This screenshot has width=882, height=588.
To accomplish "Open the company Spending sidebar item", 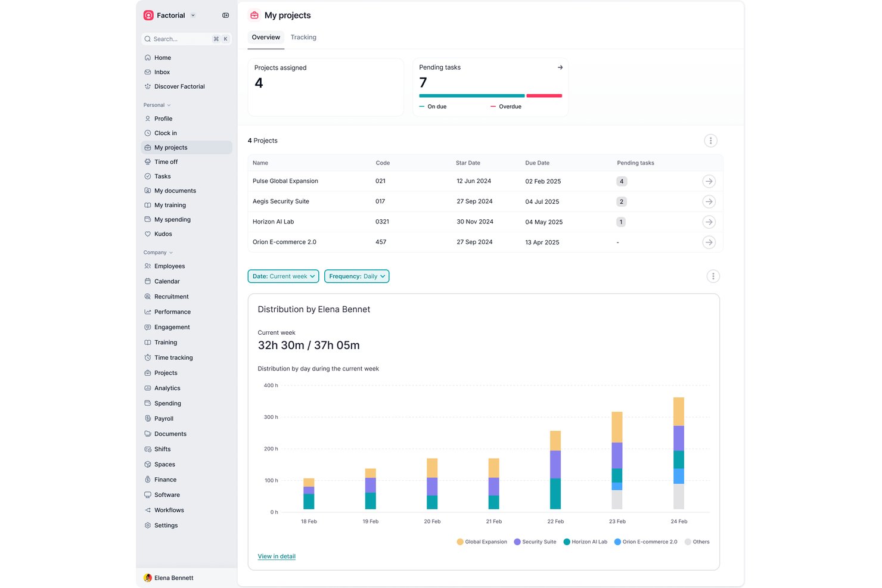I will tap(187, 403).
